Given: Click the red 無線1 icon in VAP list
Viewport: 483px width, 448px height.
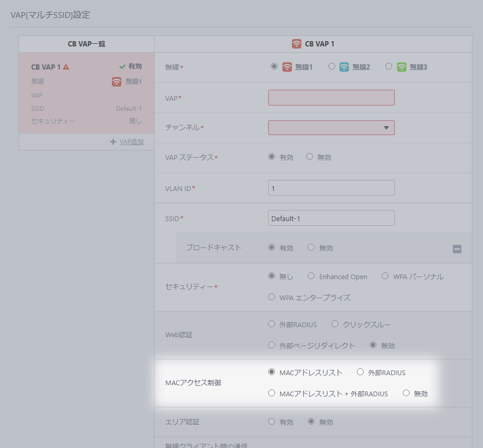Looking at the screenshot, I should tap(117, 81).
